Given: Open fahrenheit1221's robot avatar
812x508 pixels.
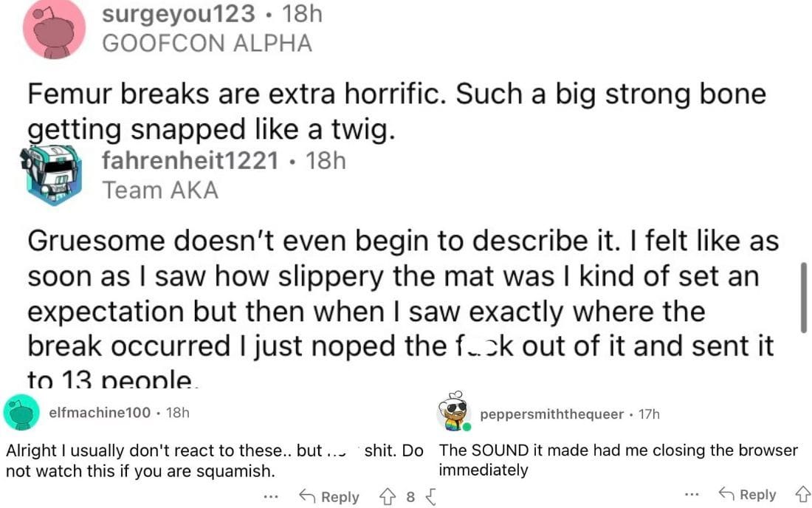Looking at the screenshot, I should [51, 176].
